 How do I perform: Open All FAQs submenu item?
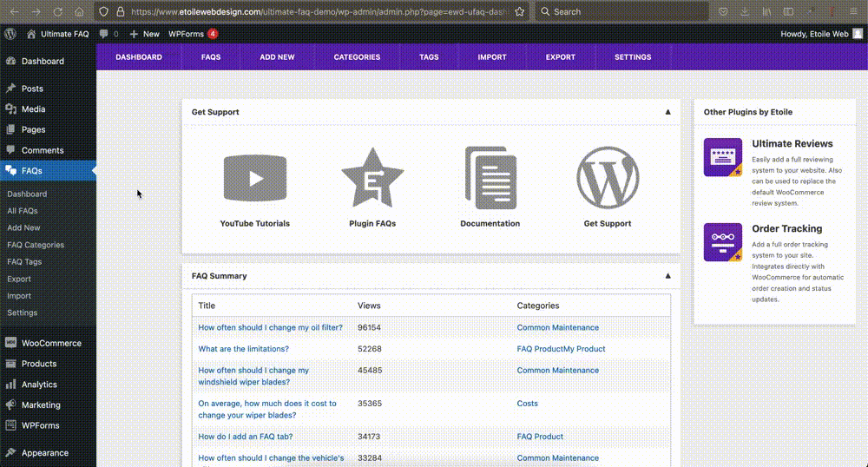(23, 211)
